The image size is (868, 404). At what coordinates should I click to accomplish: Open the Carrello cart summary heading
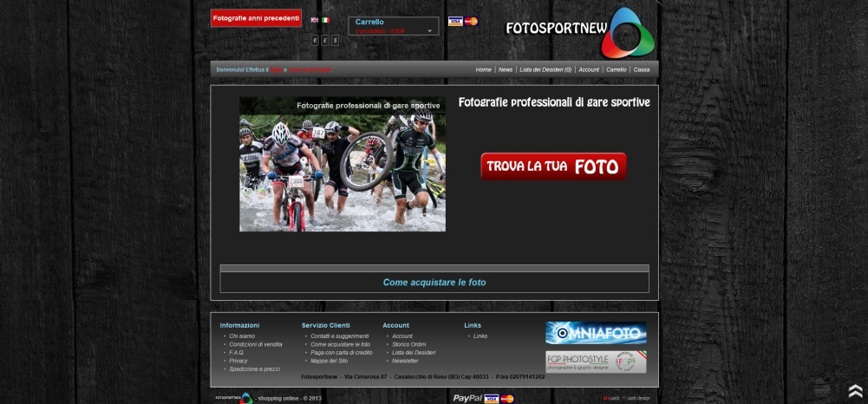369,22
